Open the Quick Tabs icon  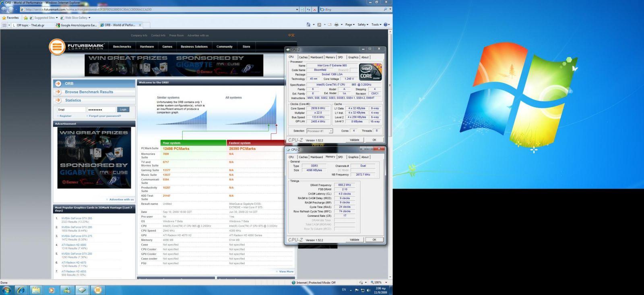click(5, 25)
